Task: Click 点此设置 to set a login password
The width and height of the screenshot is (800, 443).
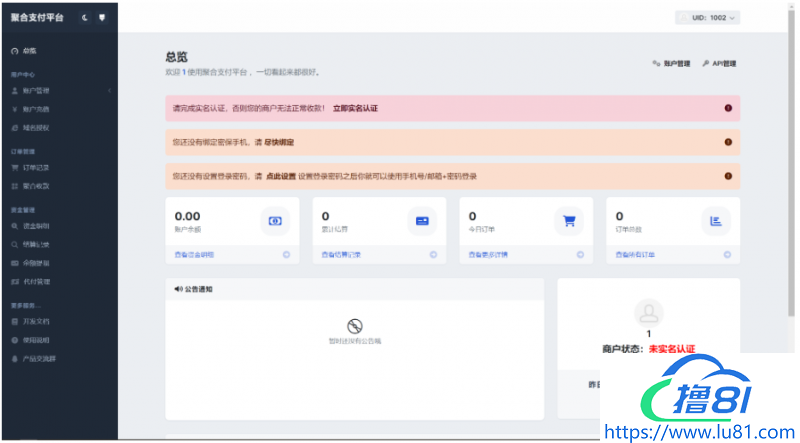Action: click(x=281, y=176)
